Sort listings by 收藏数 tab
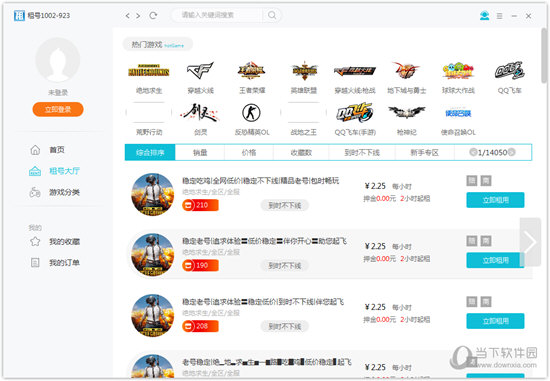Viewport: 550px width, 381px height. pos(301,153)
